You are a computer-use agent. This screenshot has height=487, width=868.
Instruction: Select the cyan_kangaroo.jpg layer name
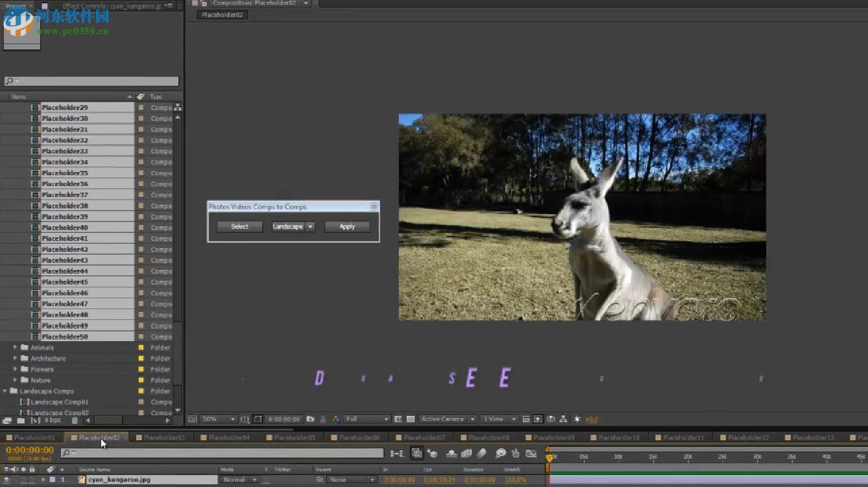click(x=119, y=480)
